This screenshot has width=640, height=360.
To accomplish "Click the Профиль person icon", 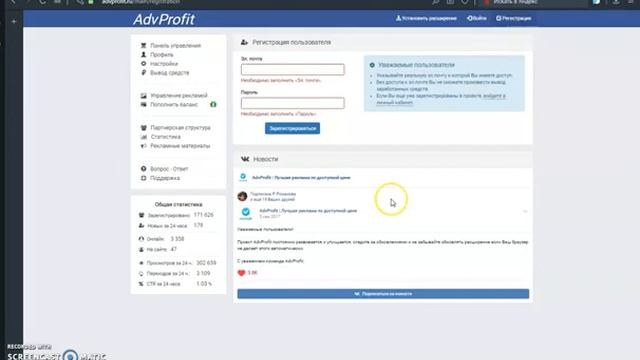I will (143, 54).
